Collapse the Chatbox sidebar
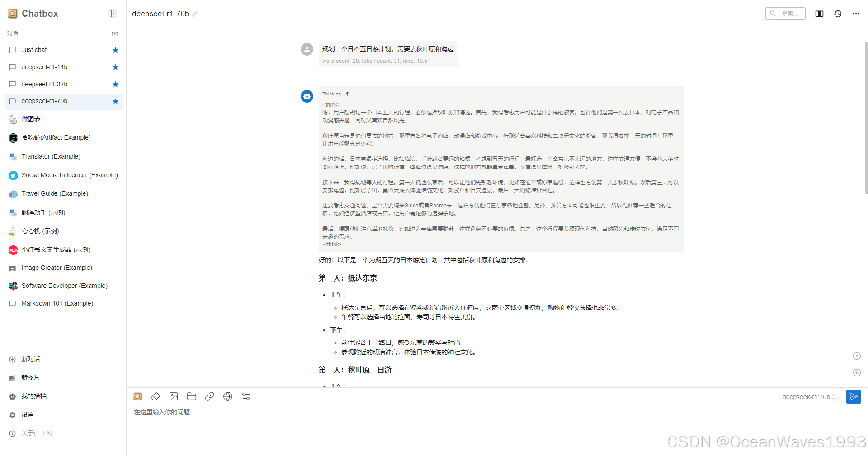 click(x=113, y=14)
